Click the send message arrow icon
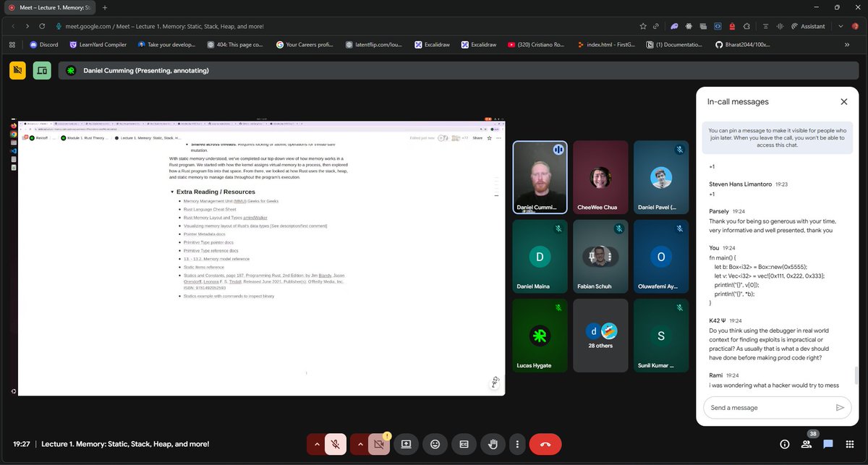The width and height of the screenshot is (868, 465). (839, 407)
